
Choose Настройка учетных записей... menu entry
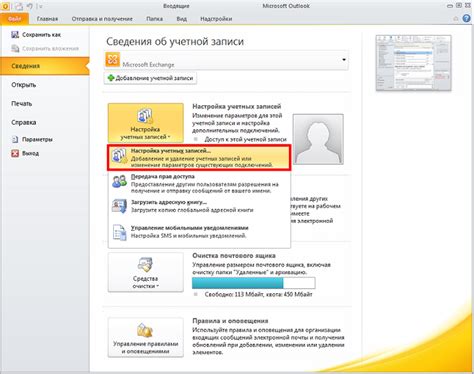199,158
